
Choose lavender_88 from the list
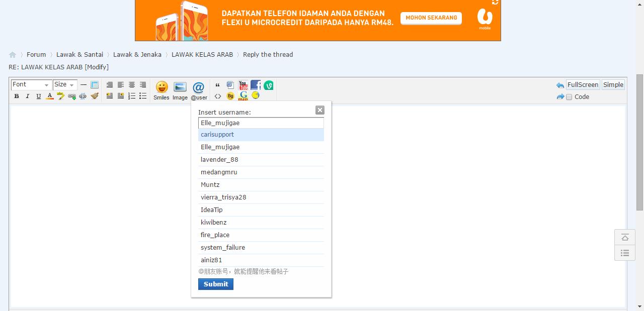pyautogui.click(x=261, y=160)
